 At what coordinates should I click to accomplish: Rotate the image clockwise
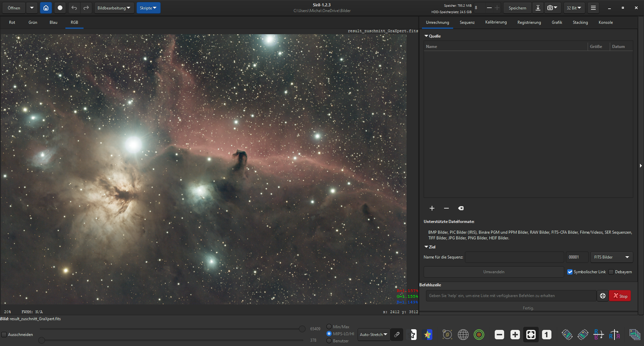[x=583, y=335]
